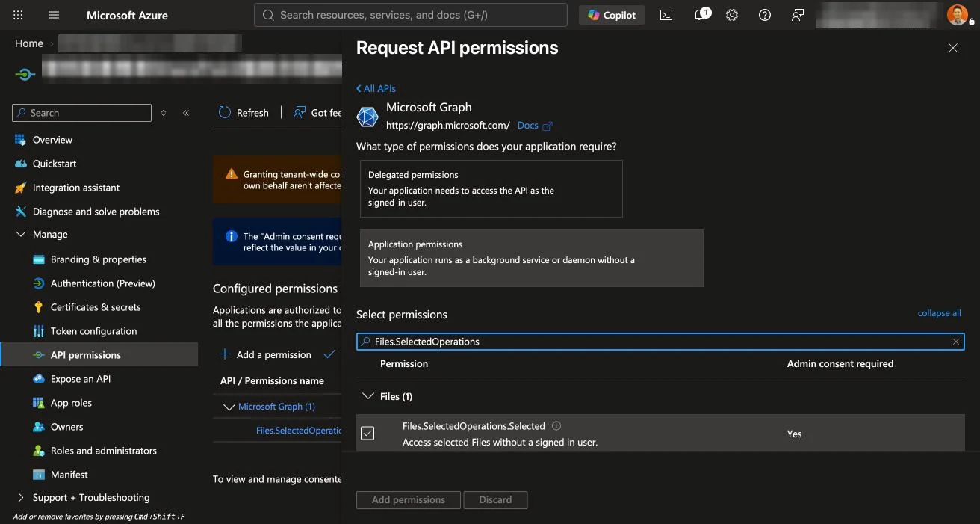
Task: Choose Delegated permissions
Action: (x=491, y=188)
